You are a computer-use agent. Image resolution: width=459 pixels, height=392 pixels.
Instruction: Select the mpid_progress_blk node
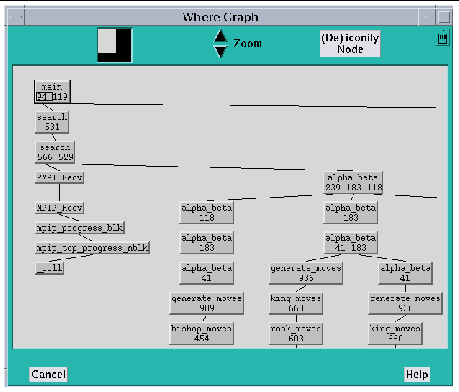point(80,228)
